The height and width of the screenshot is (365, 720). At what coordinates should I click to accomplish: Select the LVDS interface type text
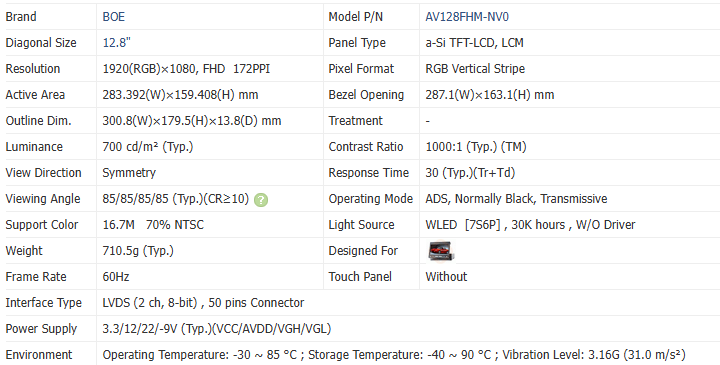click(203, 303)
